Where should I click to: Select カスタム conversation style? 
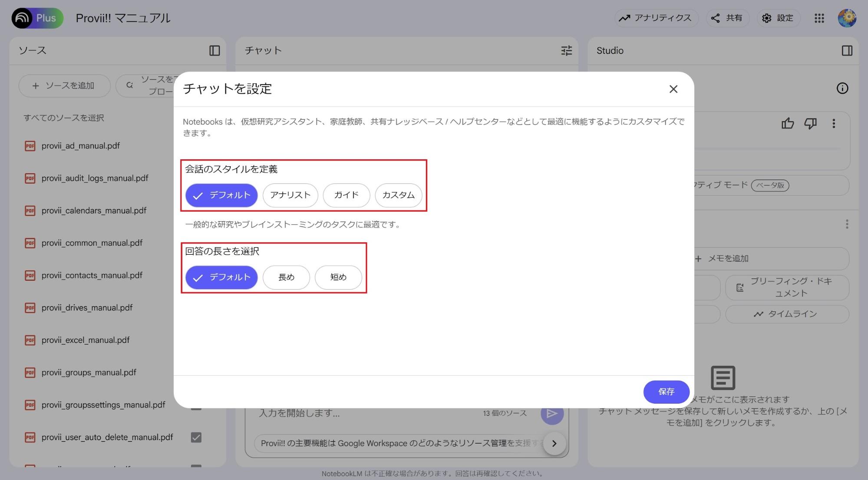click(x=398, y=195)
